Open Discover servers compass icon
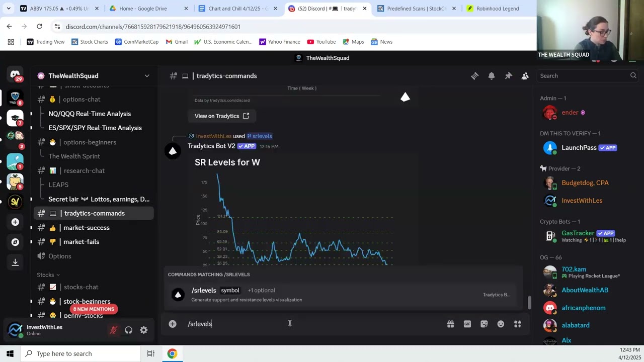Screen dimensions: 644x362 pyautogui.click(x=15, y=242)
